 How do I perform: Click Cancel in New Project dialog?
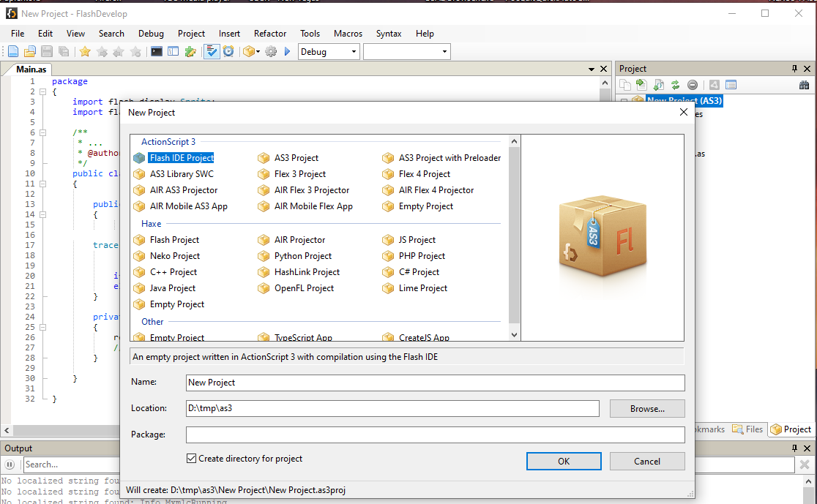(647, 462)
